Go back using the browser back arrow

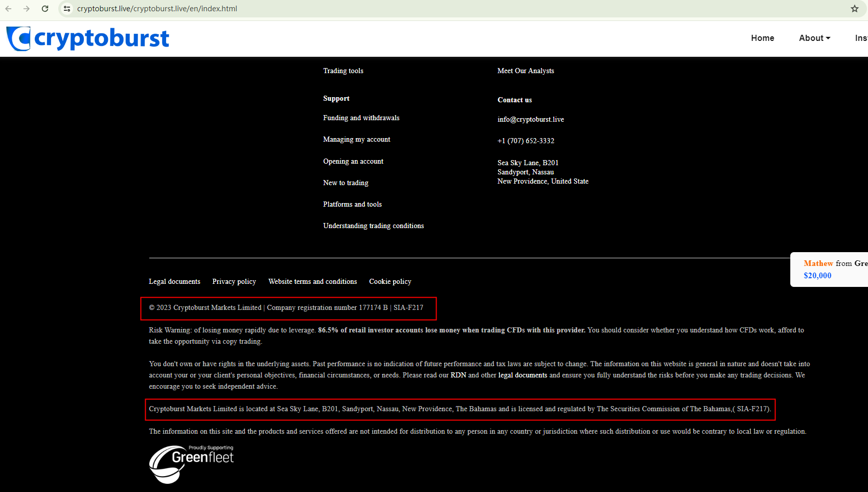coord(9,9)
